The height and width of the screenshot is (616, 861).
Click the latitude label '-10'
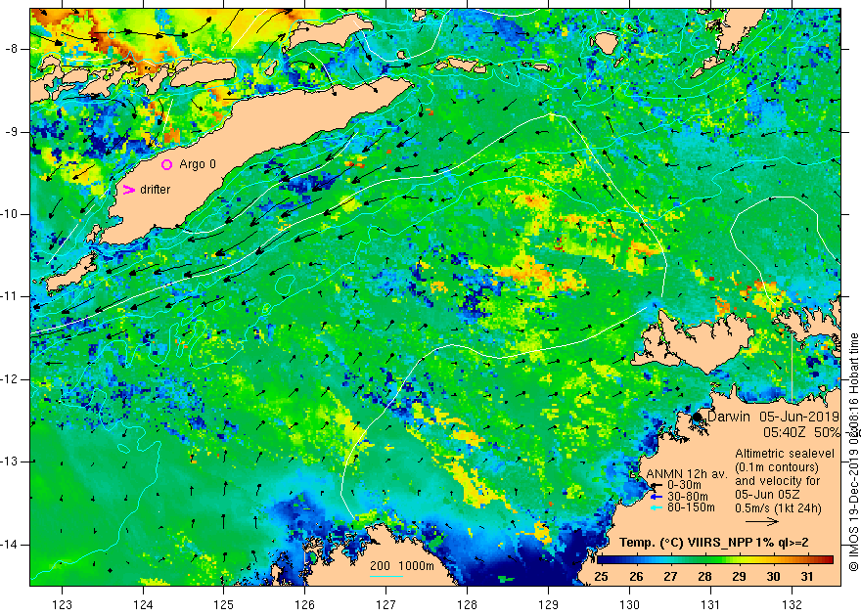10,214
